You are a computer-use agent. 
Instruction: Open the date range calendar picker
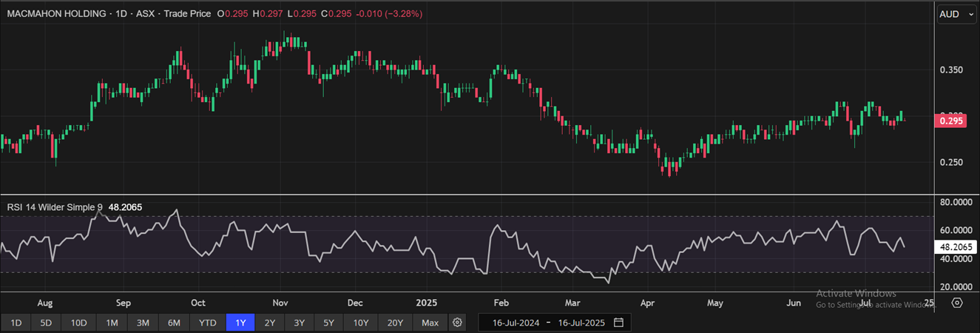click(x=618, y=323)
